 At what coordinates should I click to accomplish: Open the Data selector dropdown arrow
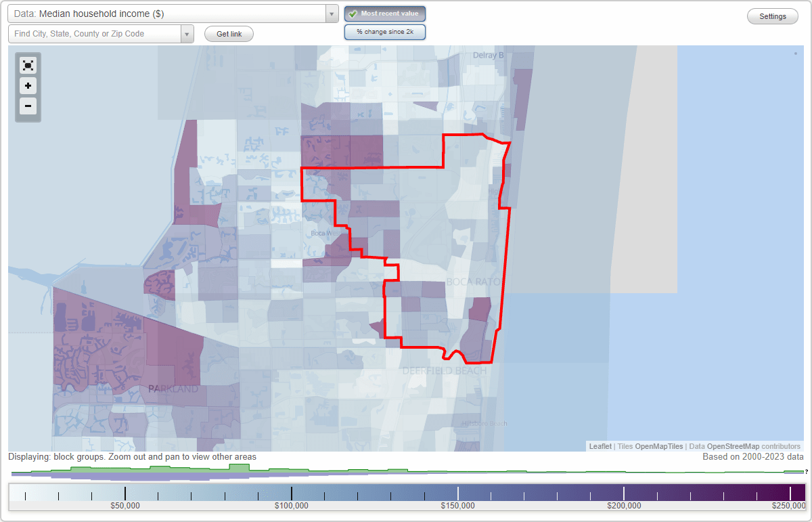tap(331, 14)
